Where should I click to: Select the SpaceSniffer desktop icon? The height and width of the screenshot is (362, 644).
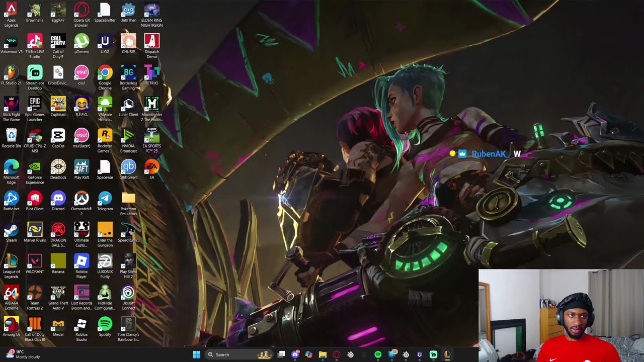(105, 13)
